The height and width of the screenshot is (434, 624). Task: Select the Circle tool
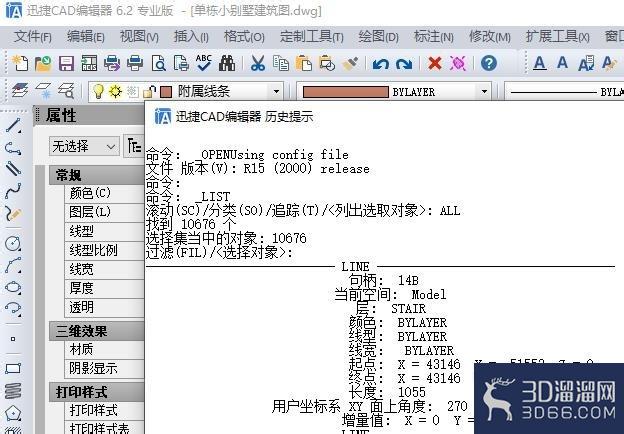pos(13,243)
